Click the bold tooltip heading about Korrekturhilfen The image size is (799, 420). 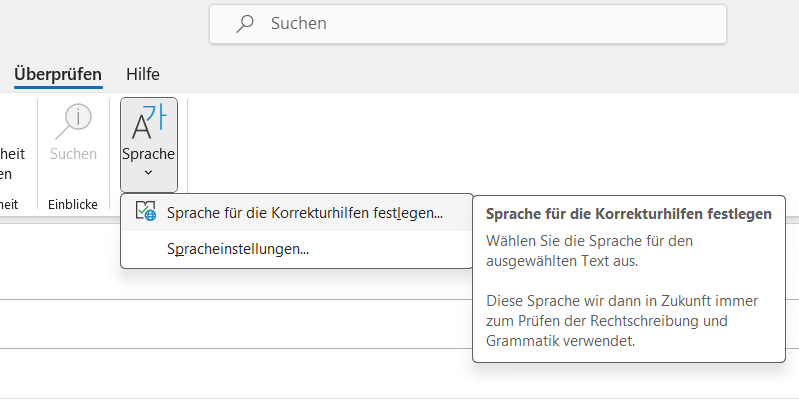pos(628,213)
